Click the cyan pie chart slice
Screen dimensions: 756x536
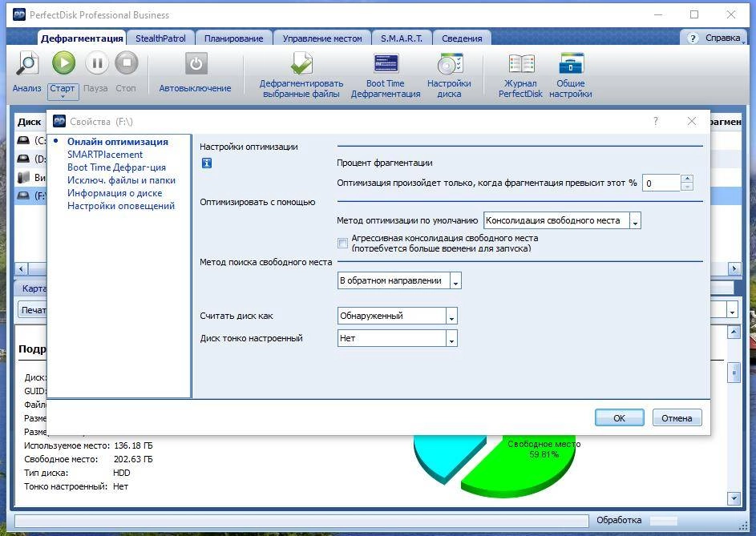click(x=446, y=456)
